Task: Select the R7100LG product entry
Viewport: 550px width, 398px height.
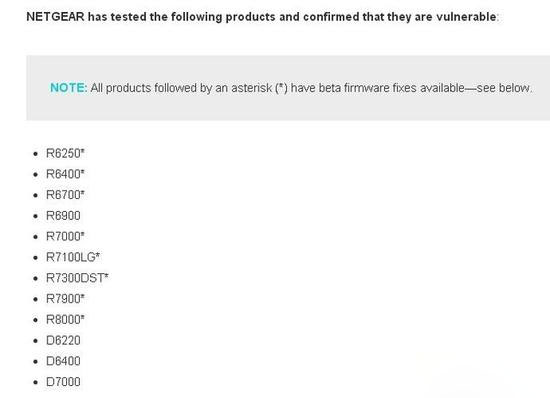Action: pyautogui.click(x=73, y=257)
